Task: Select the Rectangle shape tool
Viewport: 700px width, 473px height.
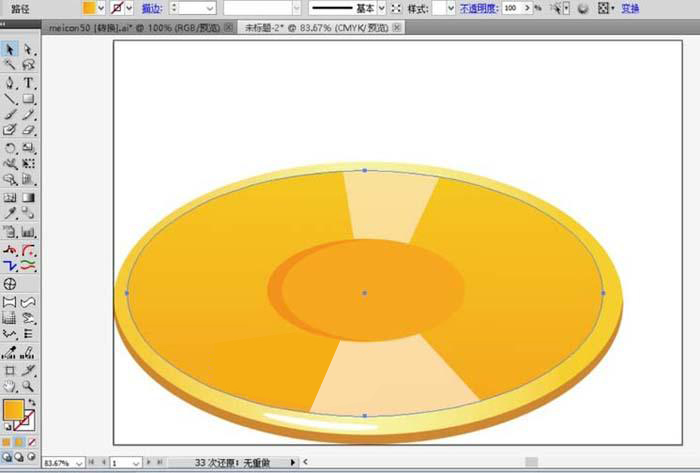Action: [29, 99]
